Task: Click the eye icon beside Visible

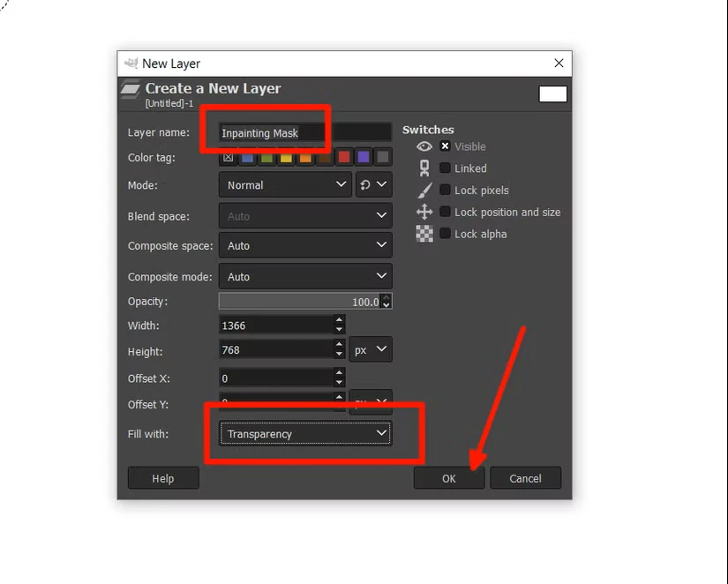Action: pos(424,146)
